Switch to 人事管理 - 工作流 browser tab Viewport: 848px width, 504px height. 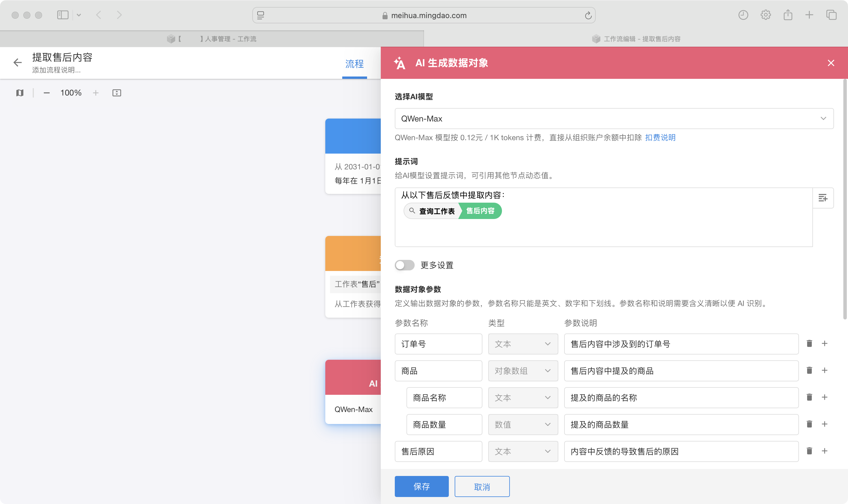tap(212, 39)
